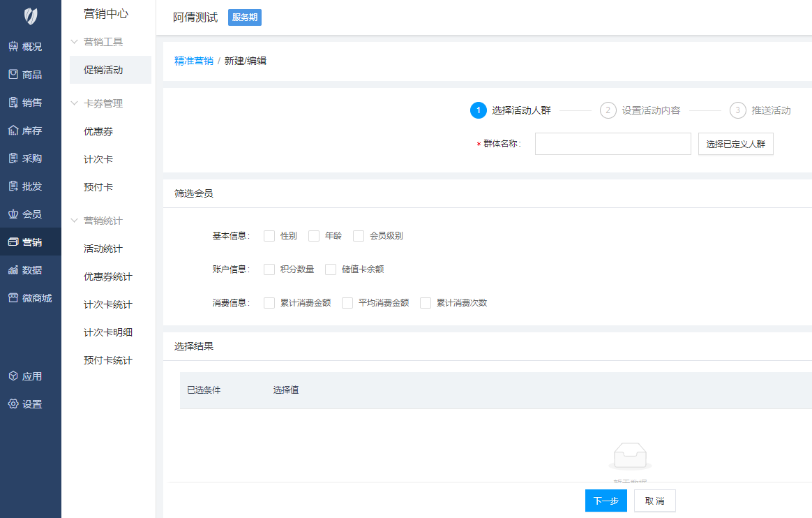
Task: Open 应用 apps cube icon
Action: [x=13, y=376]
